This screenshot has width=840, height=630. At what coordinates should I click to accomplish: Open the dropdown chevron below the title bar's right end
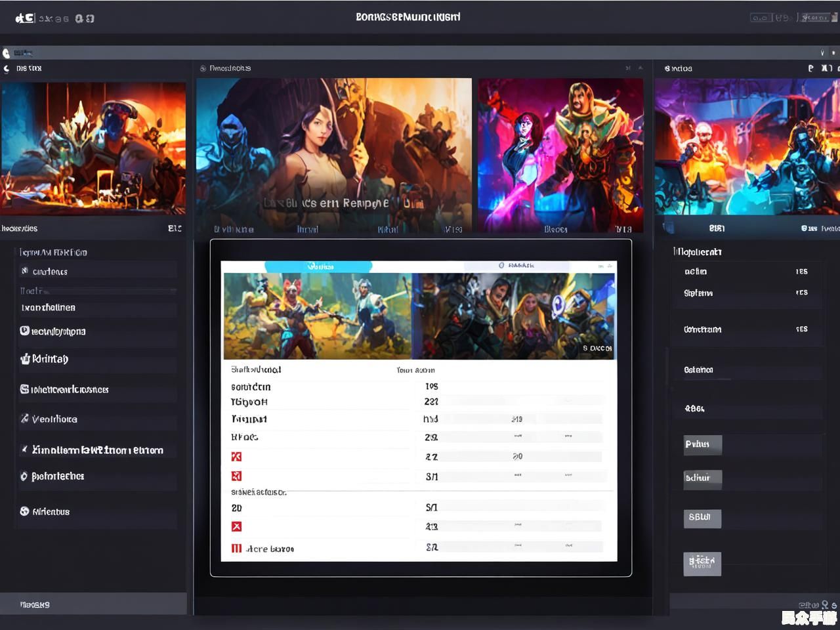[x=822, y=52]
